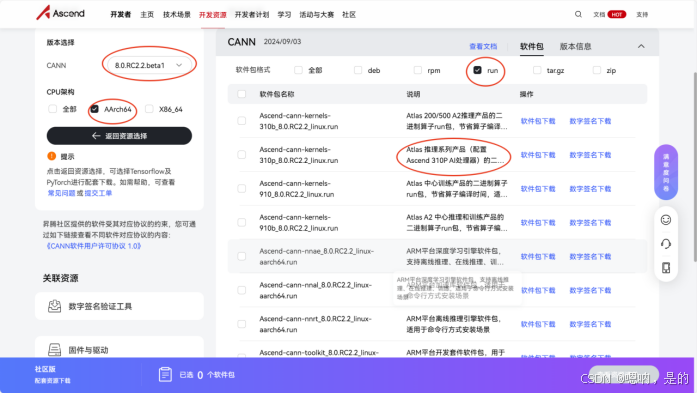Select the kernels-310p package row checkbox
The image size is (698, 393).
(x=241, y=154)
